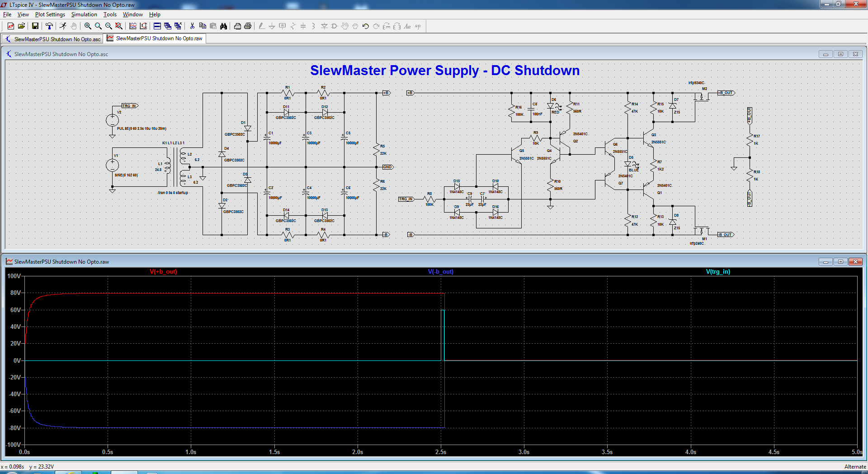Maximize the schematic .asc child window
The height and width of the screenshot is (474, 868).
point(840,54)
